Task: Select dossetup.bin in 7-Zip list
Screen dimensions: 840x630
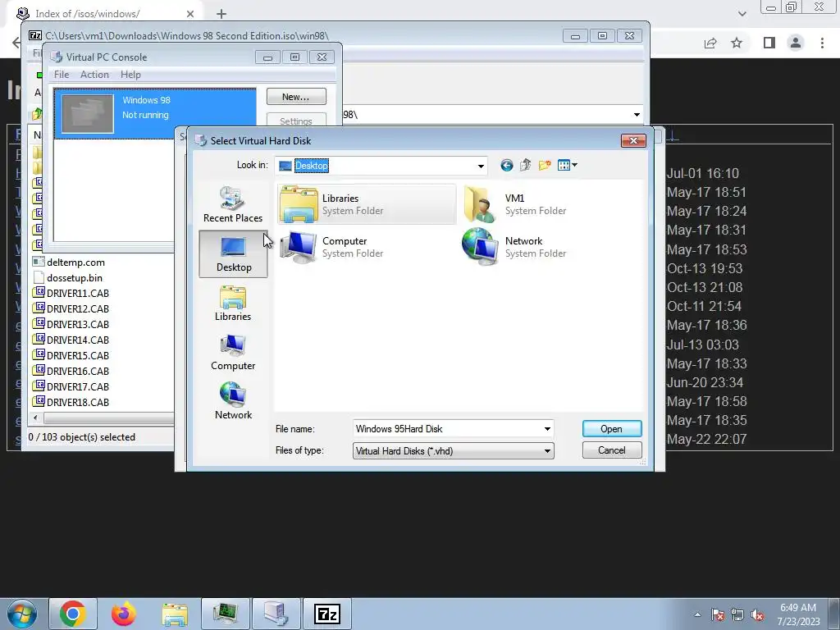Action: (75, 277)
